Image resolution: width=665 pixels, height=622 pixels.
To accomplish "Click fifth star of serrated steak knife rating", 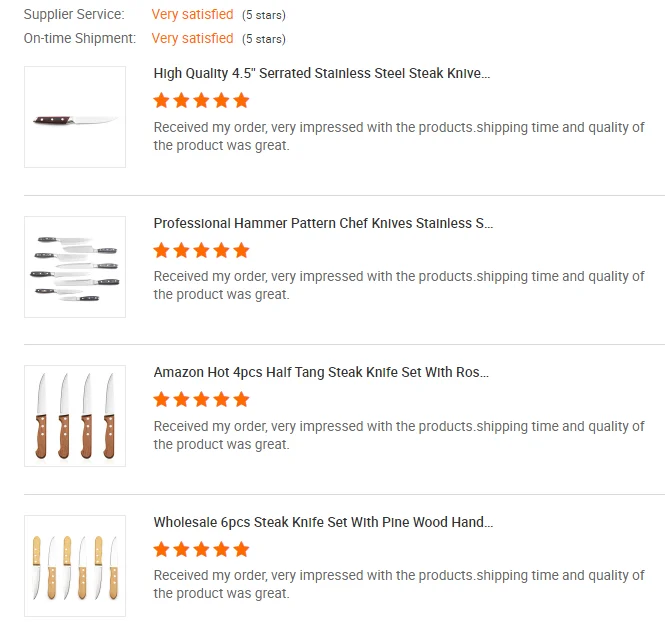I will pos(241,100).
